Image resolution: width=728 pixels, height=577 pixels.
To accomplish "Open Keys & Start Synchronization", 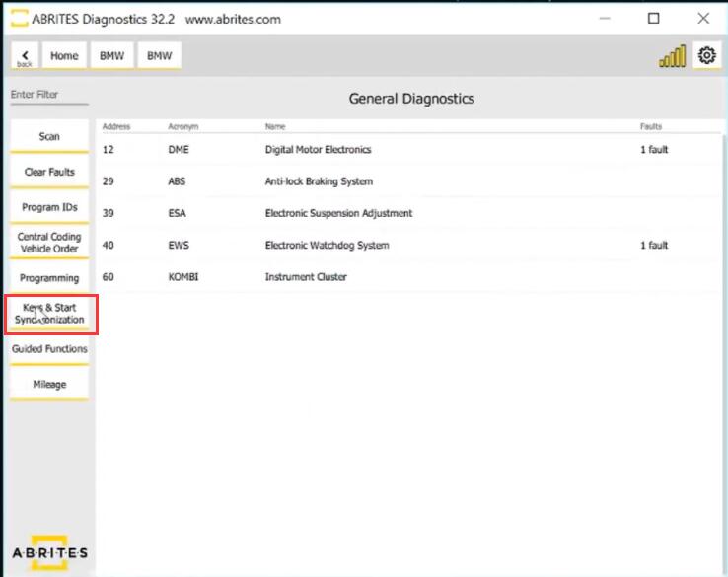I will [49, 314].
